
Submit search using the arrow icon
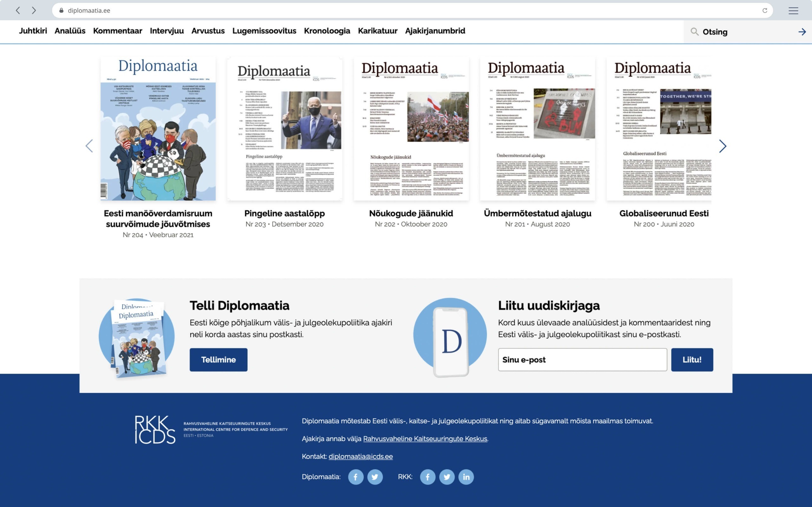(x=802, y=32)
